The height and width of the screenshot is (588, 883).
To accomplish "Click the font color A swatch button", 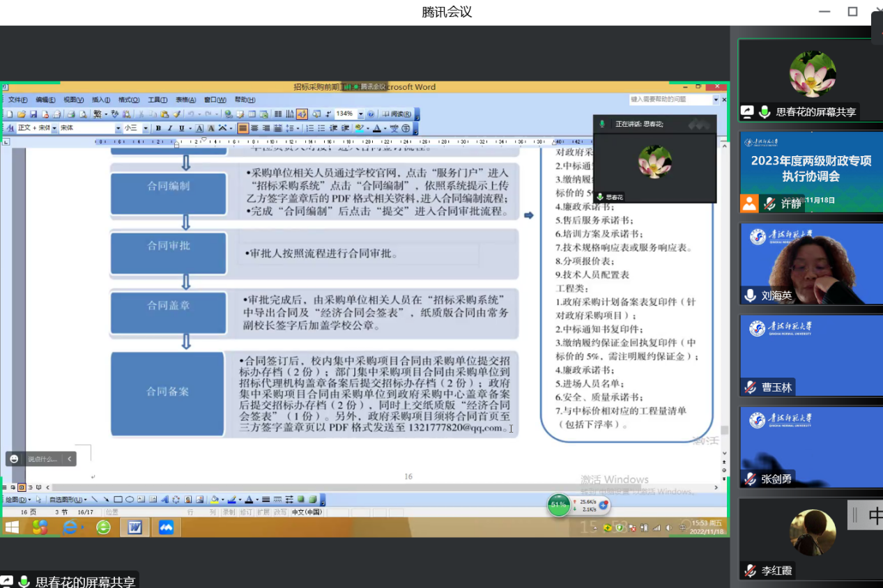I will coord(377,128).
